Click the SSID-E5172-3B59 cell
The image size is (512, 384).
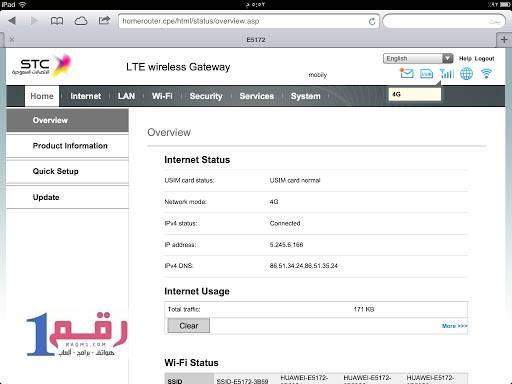(242, 381)
